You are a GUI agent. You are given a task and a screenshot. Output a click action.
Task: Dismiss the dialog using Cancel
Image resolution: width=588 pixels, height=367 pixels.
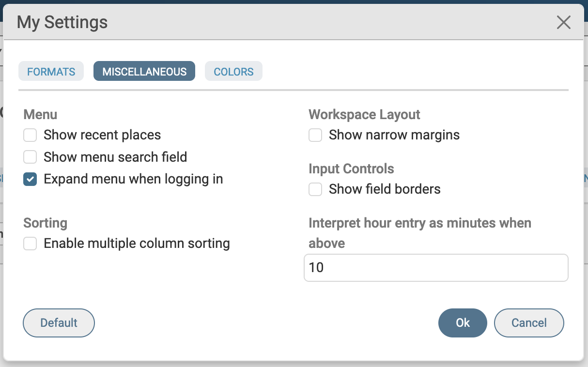(x=529, y=323)
